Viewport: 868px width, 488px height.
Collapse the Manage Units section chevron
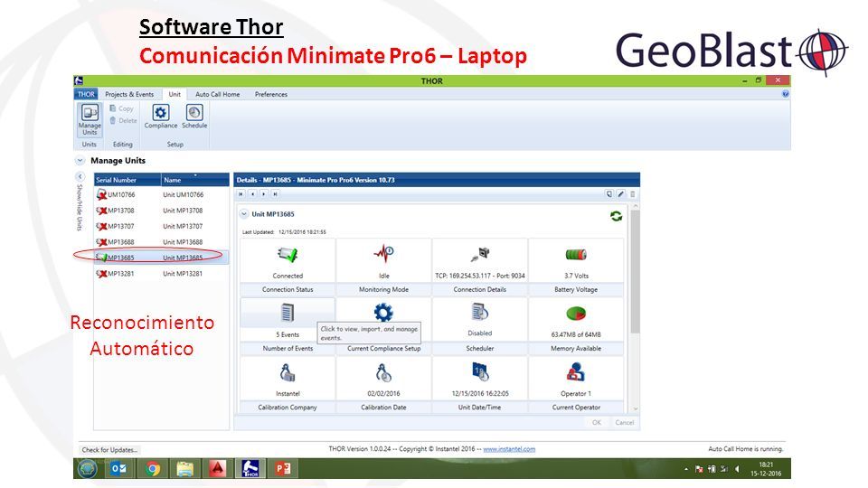tap(80, 161)
